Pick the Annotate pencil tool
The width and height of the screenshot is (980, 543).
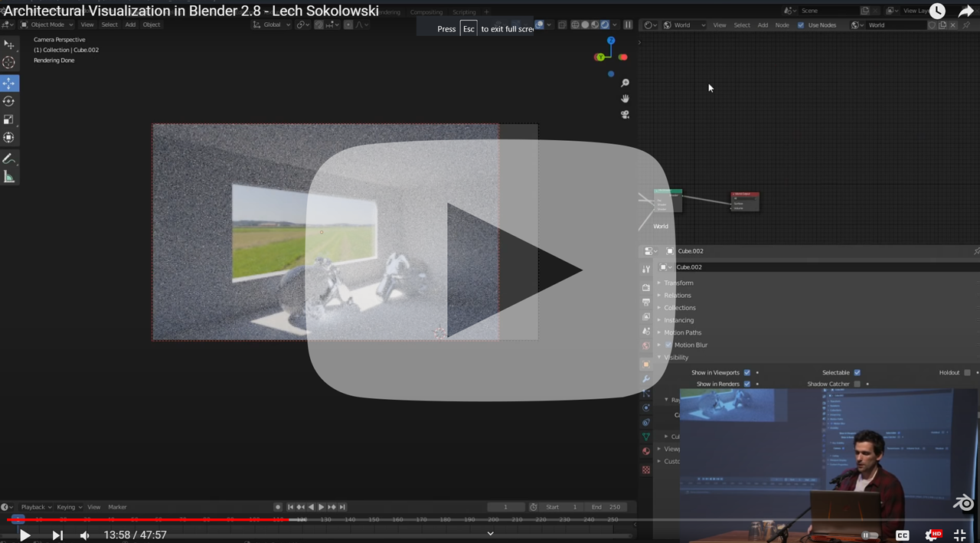(x=9, y=159)
